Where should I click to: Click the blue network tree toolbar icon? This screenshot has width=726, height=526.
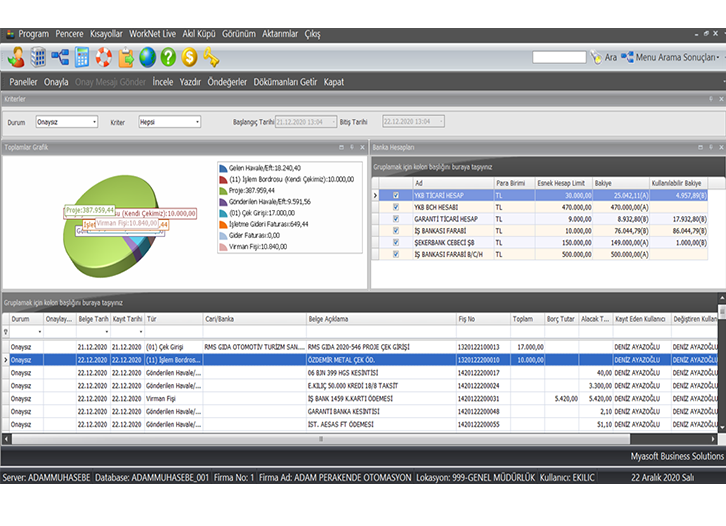pyautogui.click(x=60, y=57)
